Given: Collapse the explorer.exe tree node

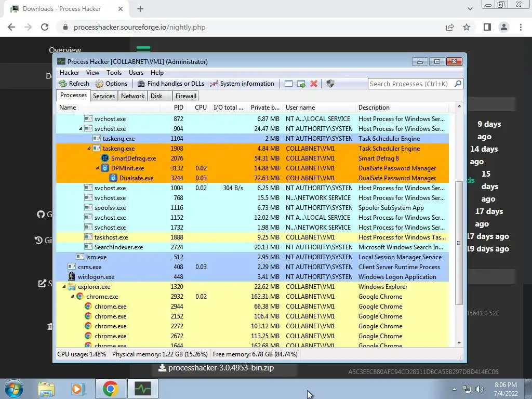Looking at the screenshot, I should tap(64, 287).
